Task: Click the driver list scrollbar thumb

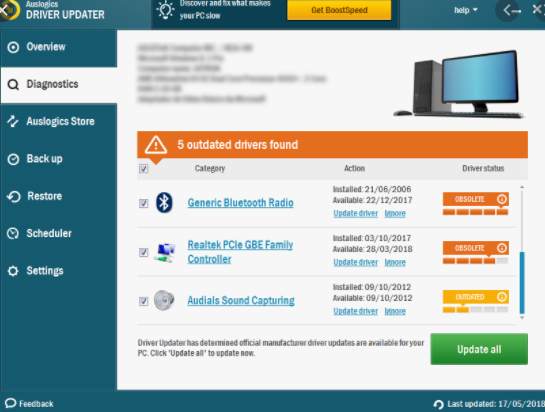Action: click(x=522, y=283)
